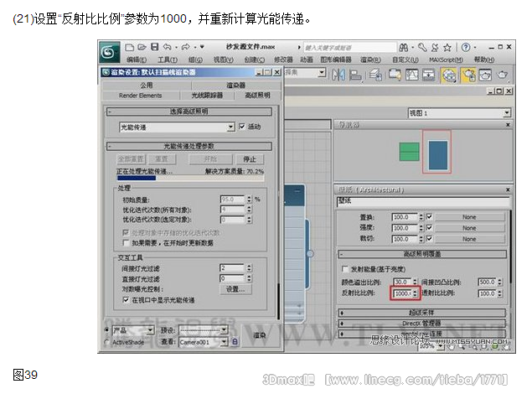
Task: Click the Undo arrow icon in quick toolbar
Action: tap(164, 46)
